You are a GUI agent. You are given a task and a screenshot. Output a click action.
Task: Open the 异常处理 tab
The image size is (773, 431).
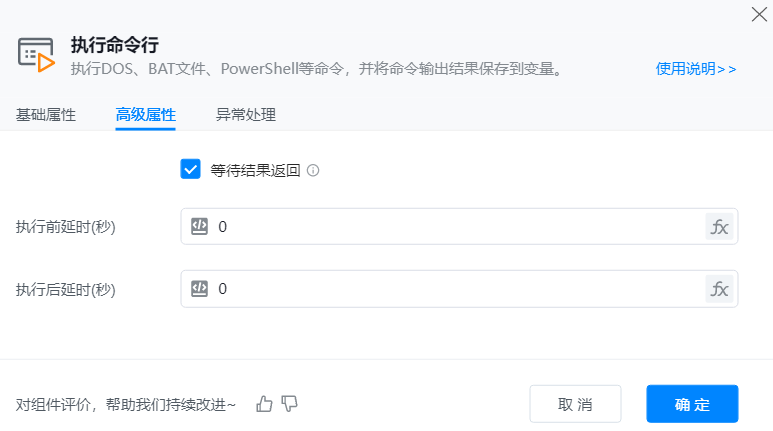[246, 114]
